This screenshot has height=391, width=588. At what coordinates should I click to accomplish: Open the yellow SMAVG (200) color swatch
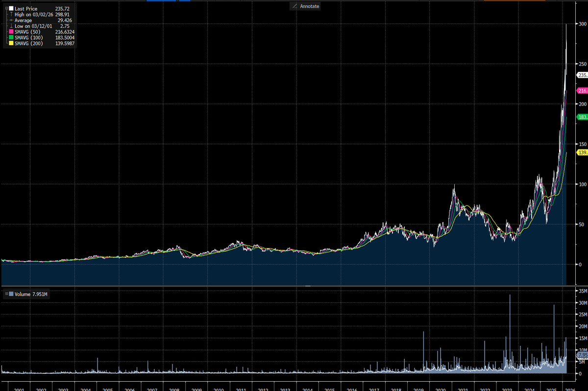[x=11, y=44]
